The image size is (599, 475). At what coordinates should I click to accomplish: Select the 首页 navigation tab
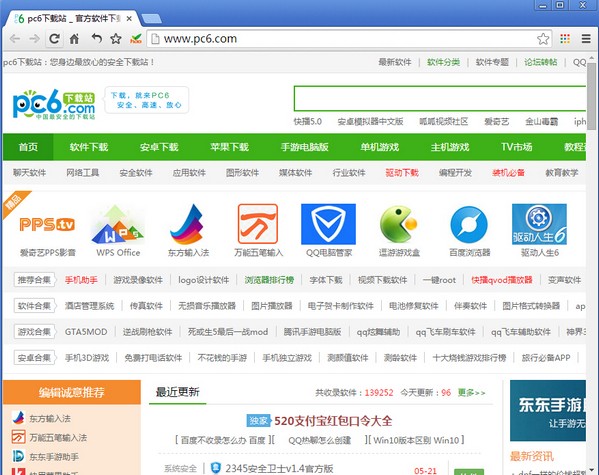click(x=28, y=147)
